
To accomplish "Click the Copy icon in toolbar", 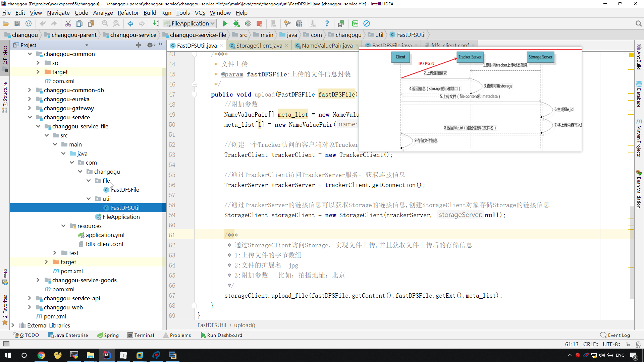I will coord(79,23).
